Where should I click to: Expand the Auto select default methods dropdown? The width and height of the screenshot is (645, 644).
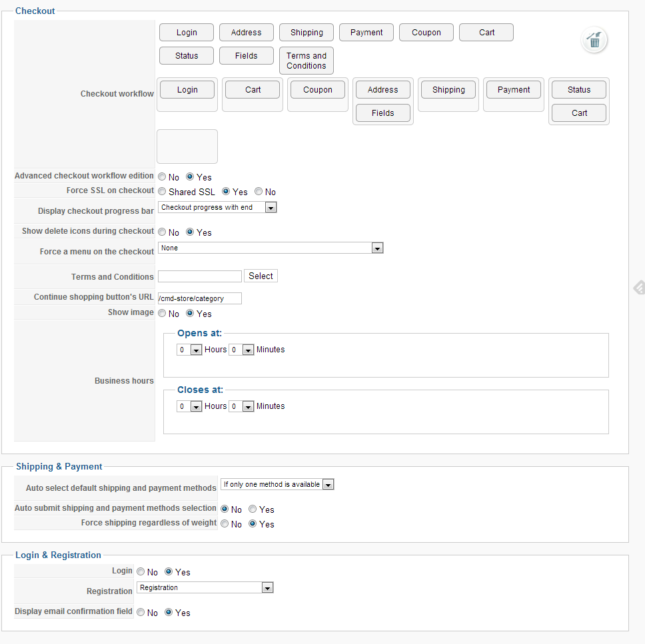click(x=277, y=485)
